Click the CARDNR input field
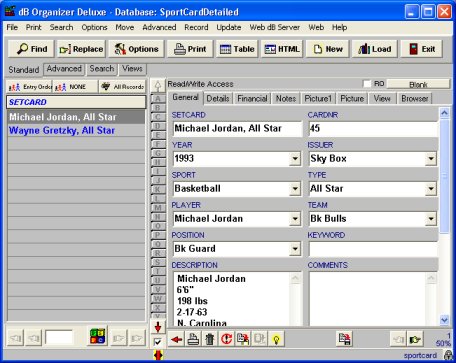The image size is (456, 363). [373, 128]
